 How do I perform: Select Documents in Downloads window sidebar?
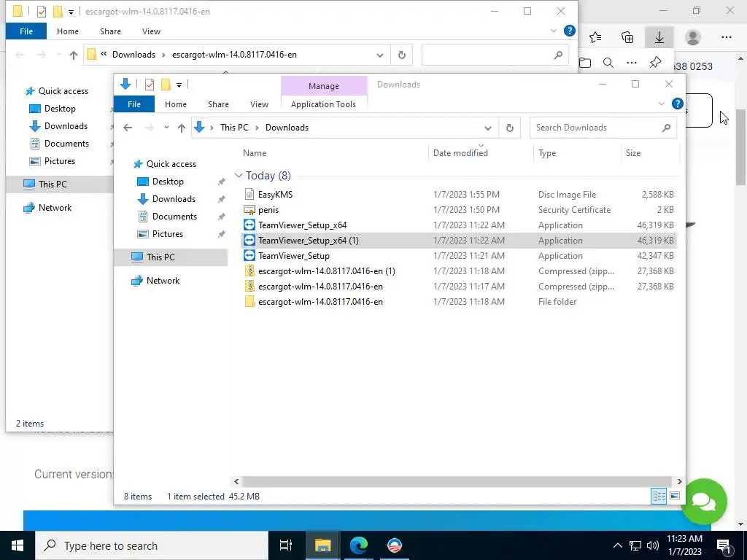pos(174,216)
